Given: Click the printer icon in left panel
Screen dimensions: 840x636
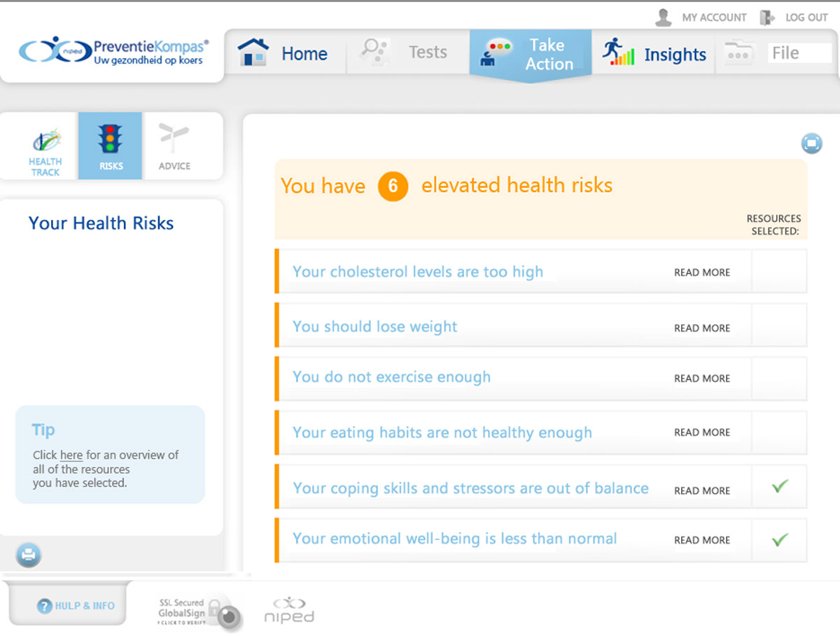Looking at the screenshot, I should pos(29,555).
